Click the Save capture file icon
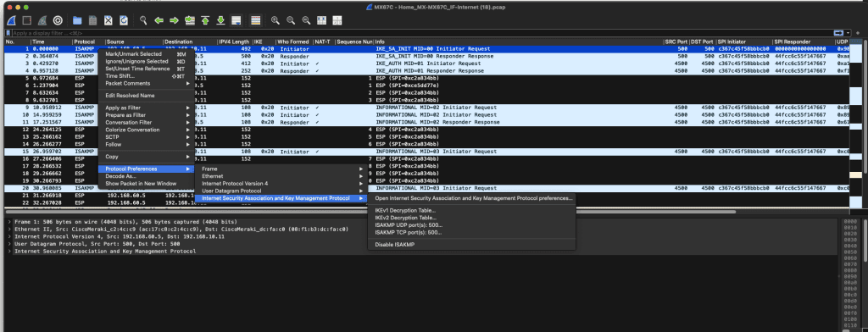The width and height of the screenshot is (868, 332). point(93,20)
